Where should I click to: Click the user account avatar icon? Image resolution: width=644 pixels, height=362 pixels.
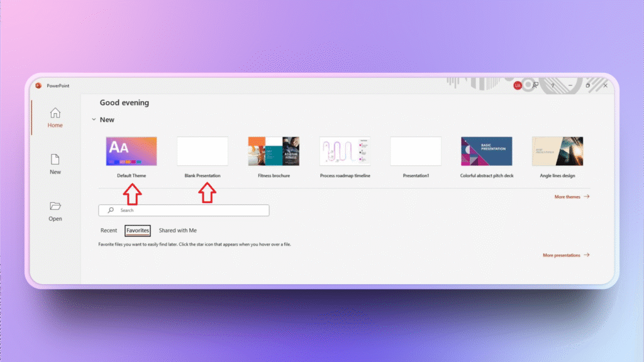[517, 85]
